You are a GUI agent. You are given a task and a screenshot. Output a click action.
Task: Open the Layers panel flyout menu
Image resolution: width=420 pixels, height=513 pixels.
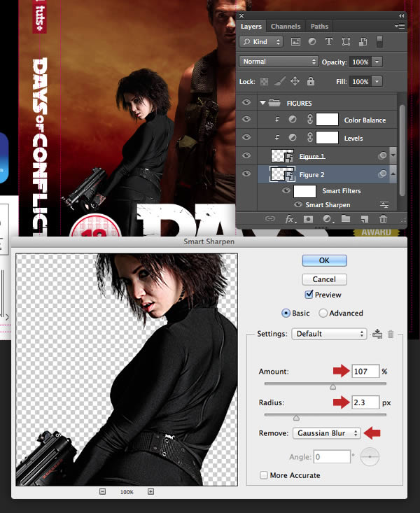400,26
